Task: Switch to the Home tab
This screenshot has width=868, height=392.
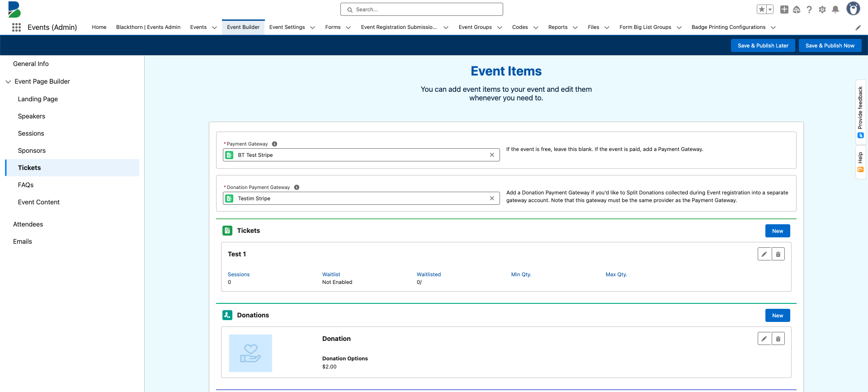Action: coord(99,27)
